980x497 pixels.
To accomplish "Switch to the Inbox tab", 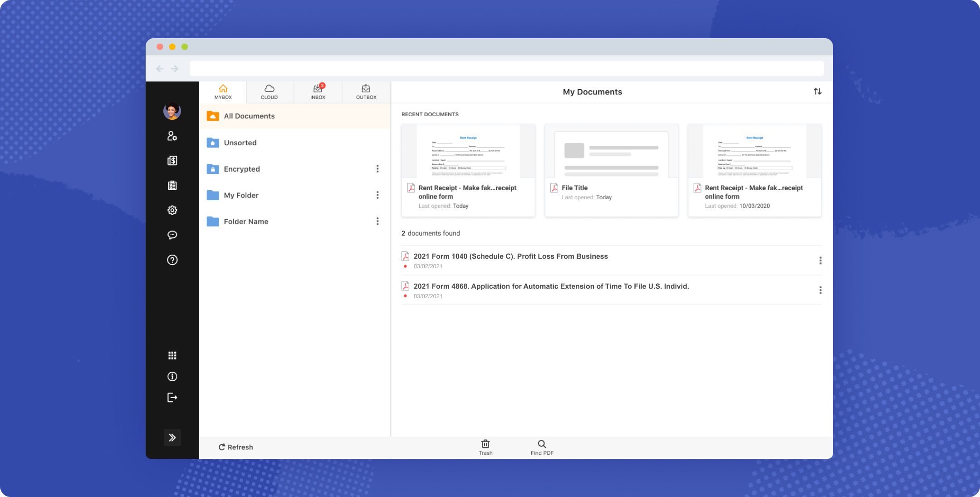I will [x=318, y=92].
